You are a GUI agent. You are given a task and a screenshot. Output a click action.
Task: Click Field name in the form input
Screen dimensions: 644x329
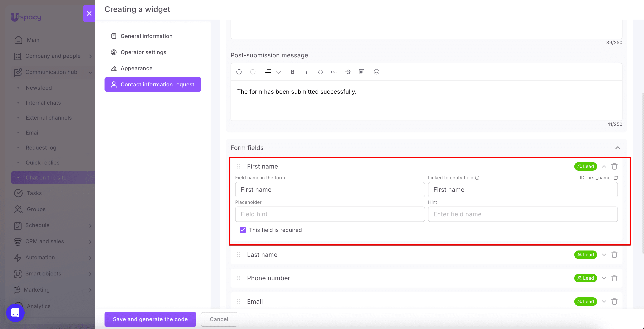tap(330, 190)
